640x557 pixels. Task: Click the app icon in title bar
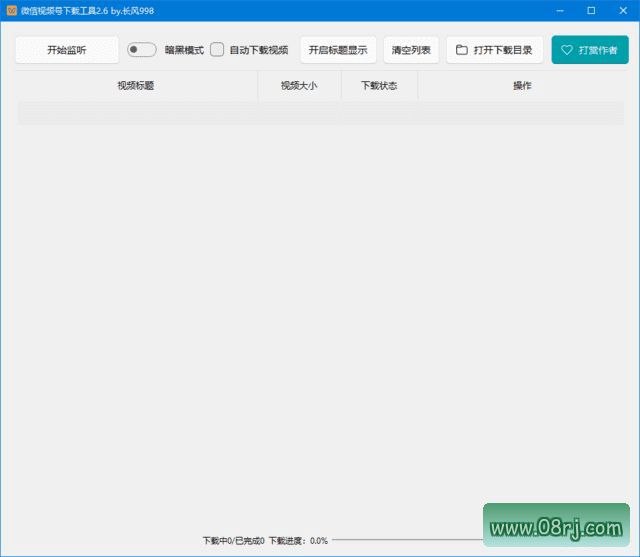coord(12,11)
